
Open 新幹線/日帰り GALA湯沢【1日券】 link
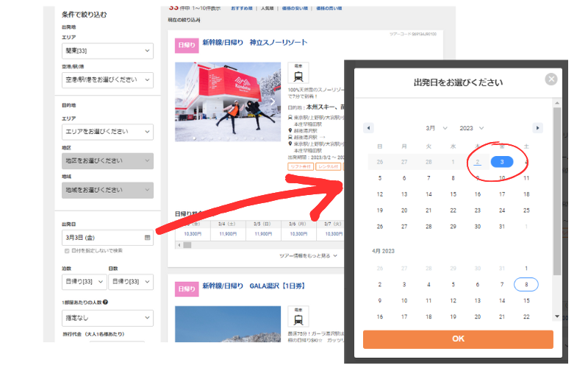point(254,286)
